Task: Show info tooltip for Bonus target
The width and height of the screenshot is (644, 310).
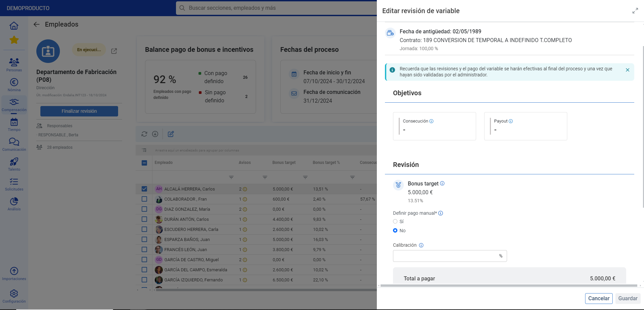Action: (x=442, y=183)
